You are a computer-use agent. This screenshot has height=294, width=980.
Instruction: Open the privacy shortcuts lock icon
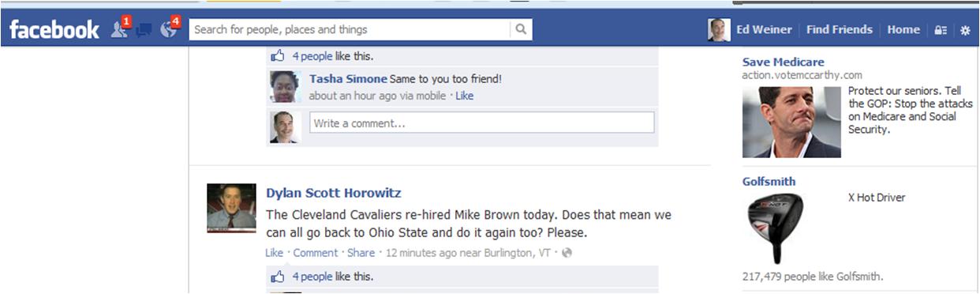(940, 30)
